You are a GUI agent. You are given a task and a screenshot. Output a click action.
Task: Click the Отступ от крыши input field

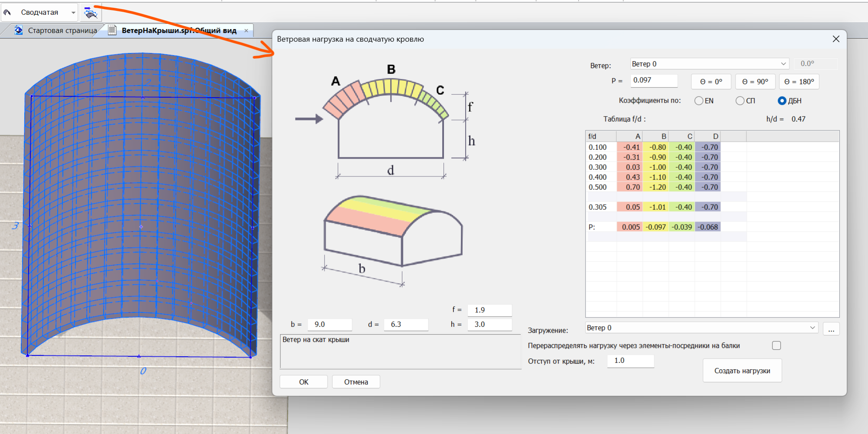click(630, 361)
